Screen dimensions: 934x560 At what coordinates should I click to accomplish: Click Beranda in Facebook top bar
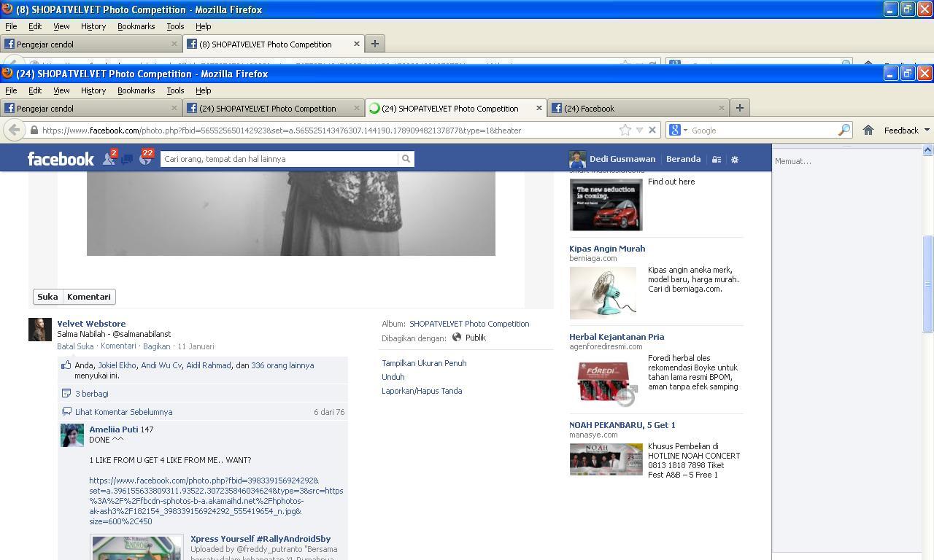point(683,159)
